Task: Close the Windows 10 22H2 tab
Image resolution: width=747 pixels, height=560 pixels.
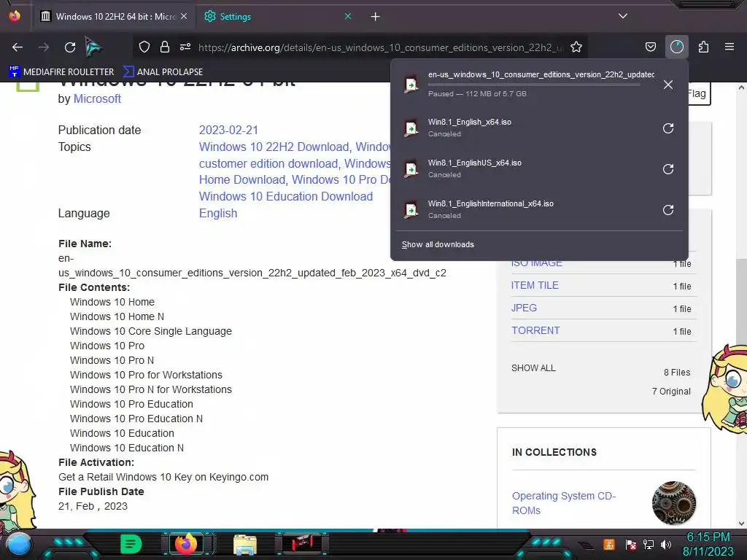Action: tap(184, 16)
